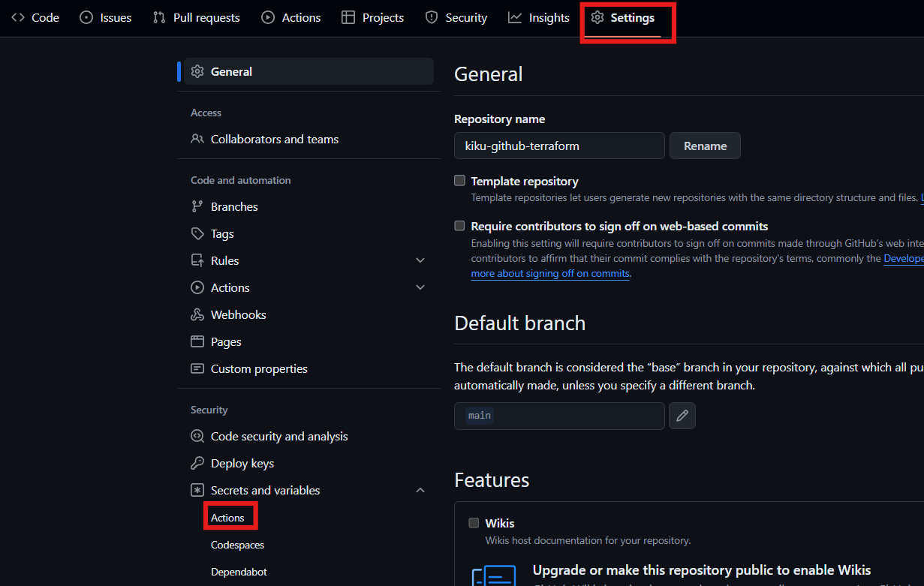This screenshot has width=924, height=586.
Task: Click the main default branch field
Action: [x=559, y=416]
